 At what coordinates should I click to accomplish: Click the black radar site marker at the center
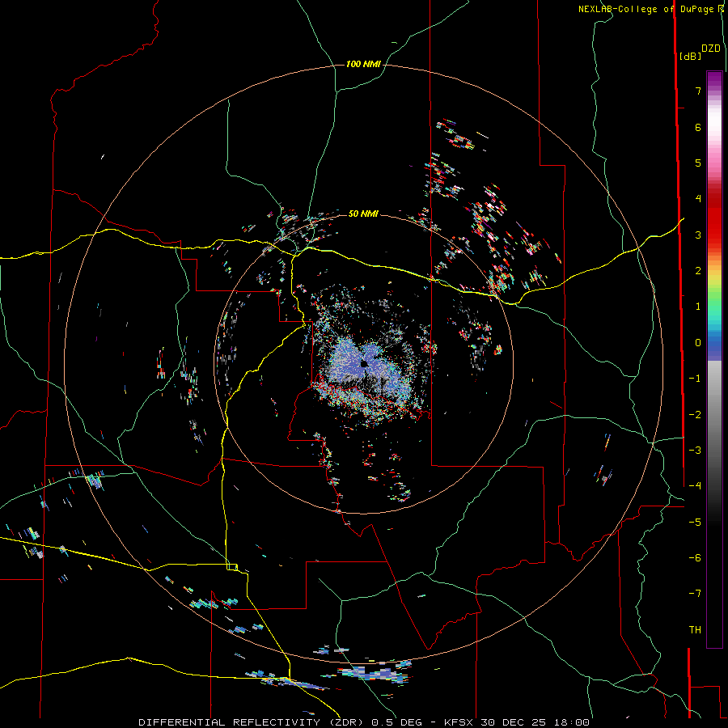(364, 363)
